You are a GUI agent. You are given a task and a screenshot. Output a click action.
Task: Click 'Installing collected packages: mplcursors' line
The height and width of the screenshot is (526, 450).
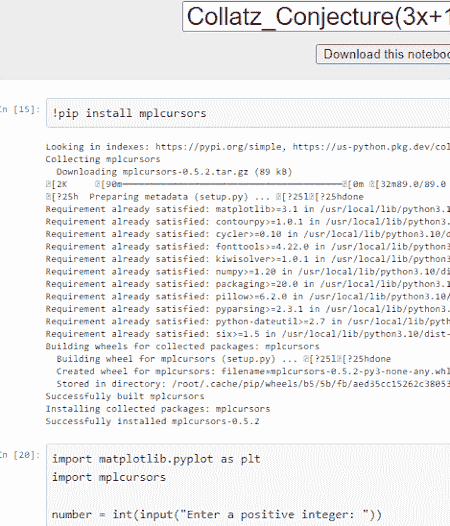(158, 409)
